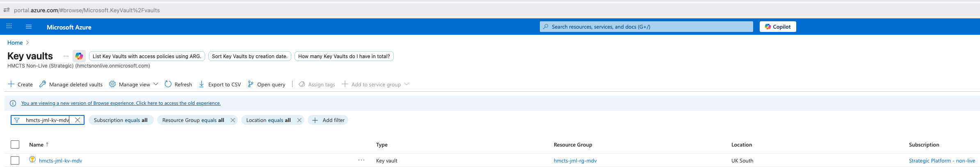Click the browser URL portal.azure.com address
Screen dimensions: 980x167
(x=87, y=10)
